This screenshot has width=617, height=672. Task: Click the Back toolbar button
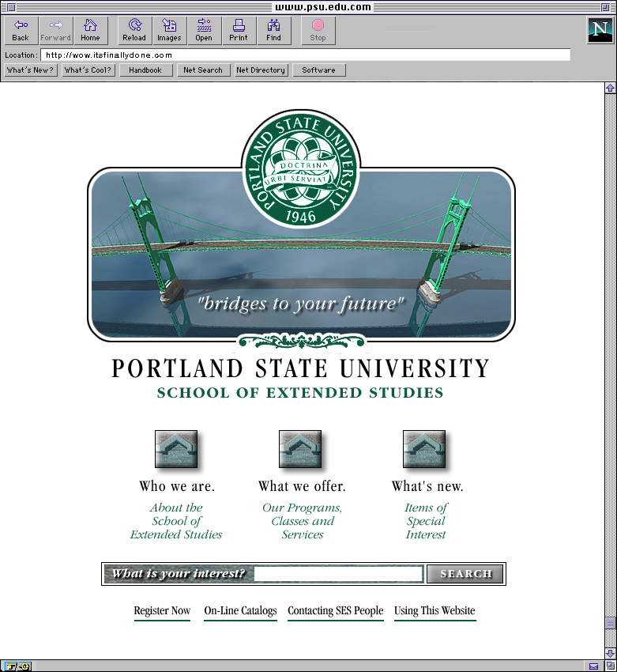(x=21, y=30)
